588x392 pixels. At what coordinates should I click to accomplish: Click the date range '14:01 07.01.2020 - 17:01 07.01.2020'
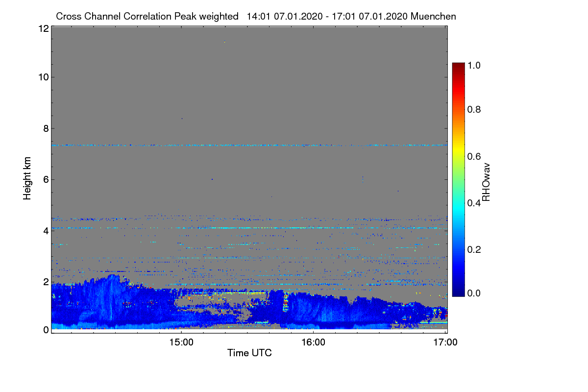[x=327, y=16]
